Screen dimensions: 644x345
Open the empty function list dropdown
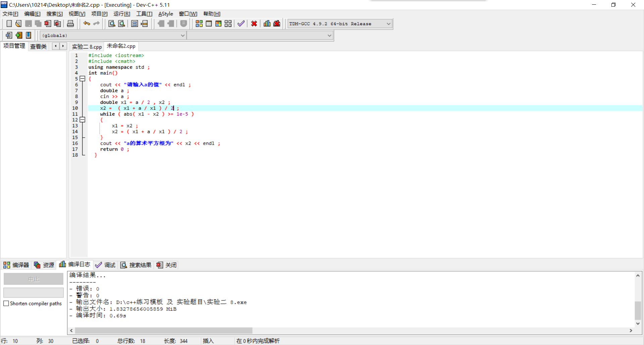point(260,36)
